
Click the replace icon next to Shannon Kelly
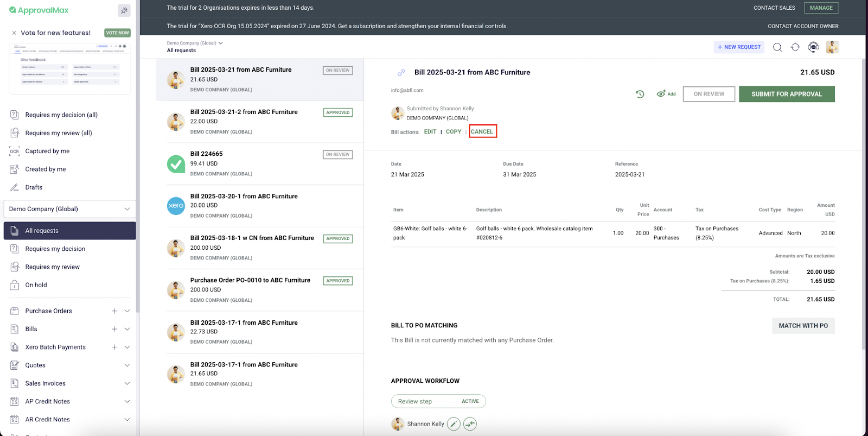pos(470,424)
